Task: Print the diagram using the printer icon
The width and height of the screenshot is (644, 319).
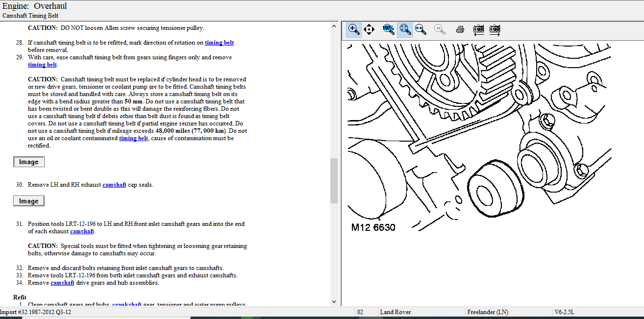Action: coord(460,29)
